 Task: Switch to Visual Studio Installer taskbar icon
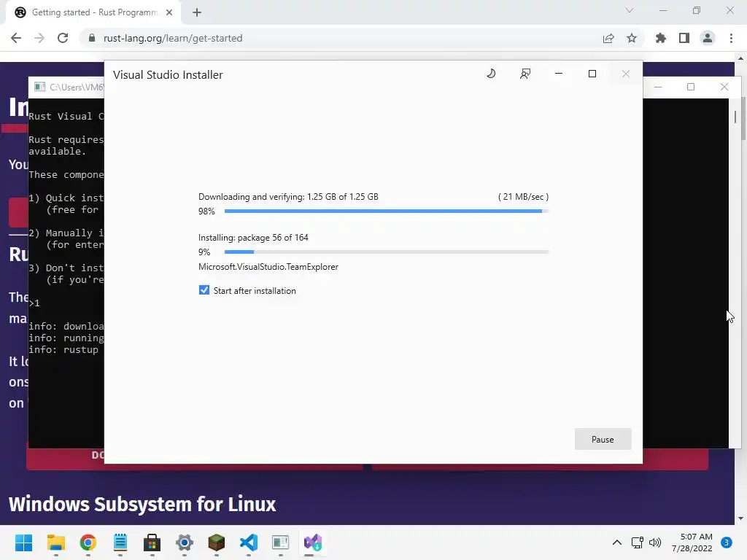point(313,542)
